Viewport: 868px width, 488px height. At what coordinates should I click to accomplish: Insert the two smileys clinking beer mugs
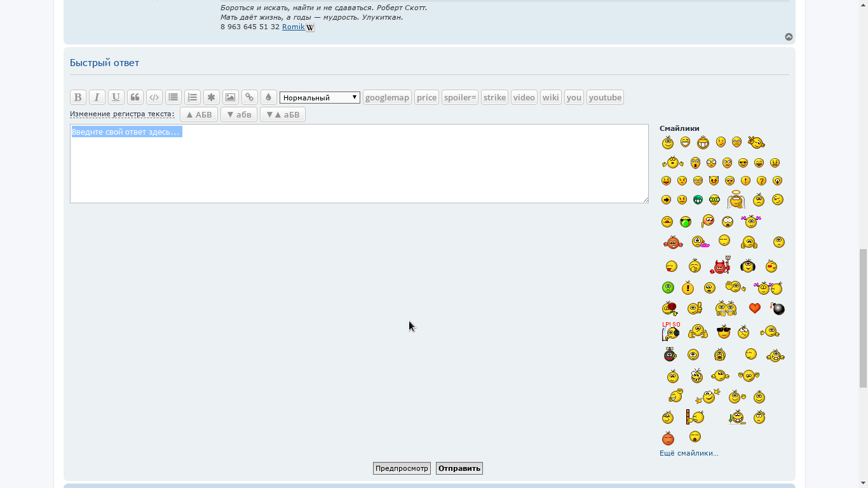pos(726,308)
